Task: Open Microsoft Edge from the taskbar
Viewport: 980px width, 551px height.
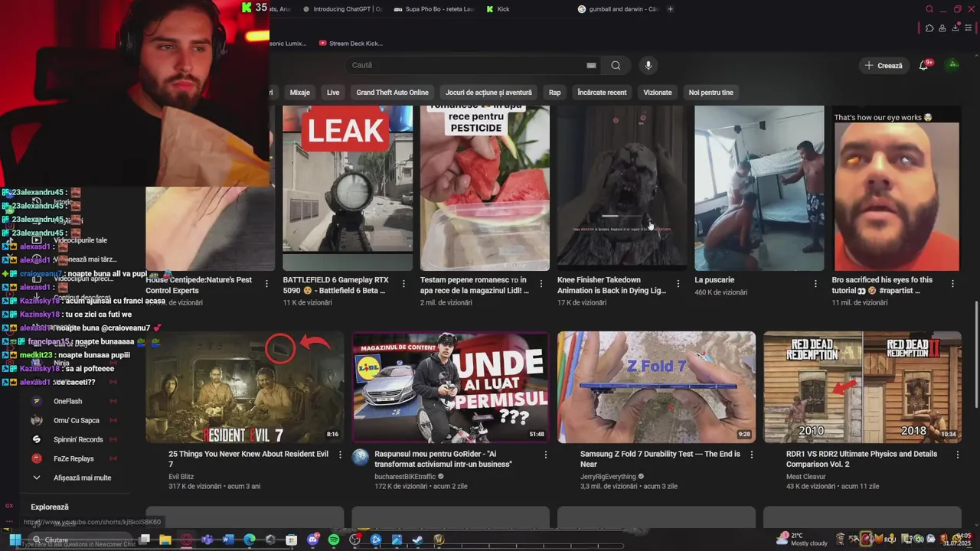Action: pos(250,540)
